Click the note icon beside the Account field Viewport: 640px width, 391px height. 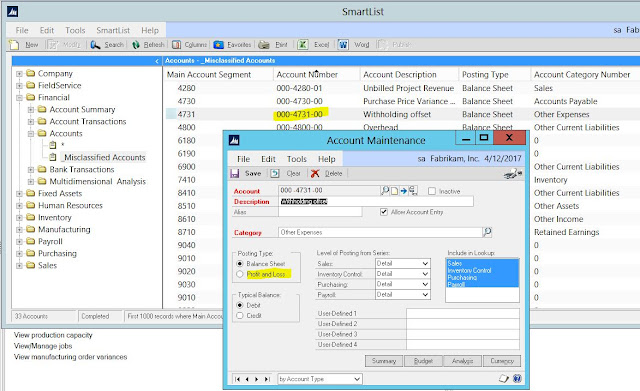click(394, 191)
